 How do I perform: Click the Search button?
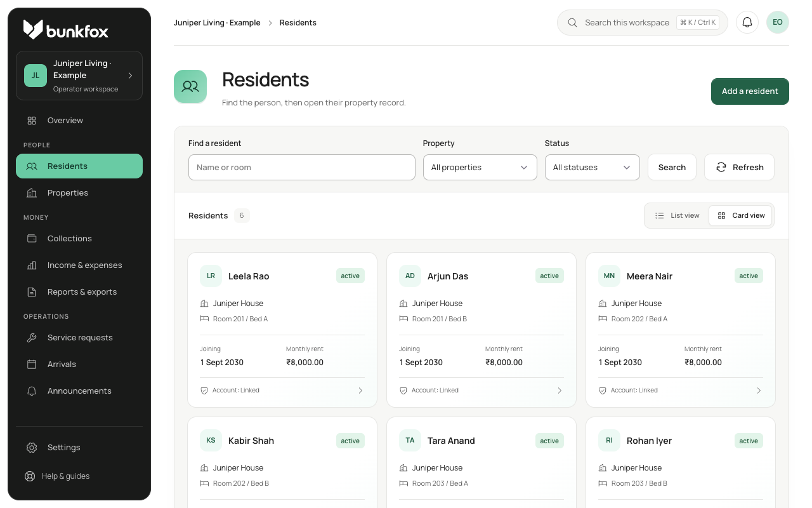tap(672, 168)
